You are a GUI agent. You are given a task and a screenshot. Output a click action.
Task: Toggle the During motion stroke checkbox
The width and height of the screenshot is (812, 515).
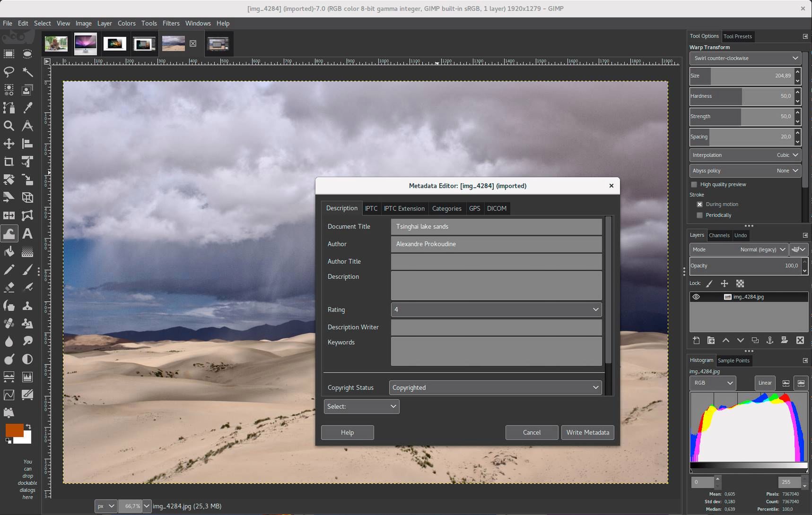point(699,204)
